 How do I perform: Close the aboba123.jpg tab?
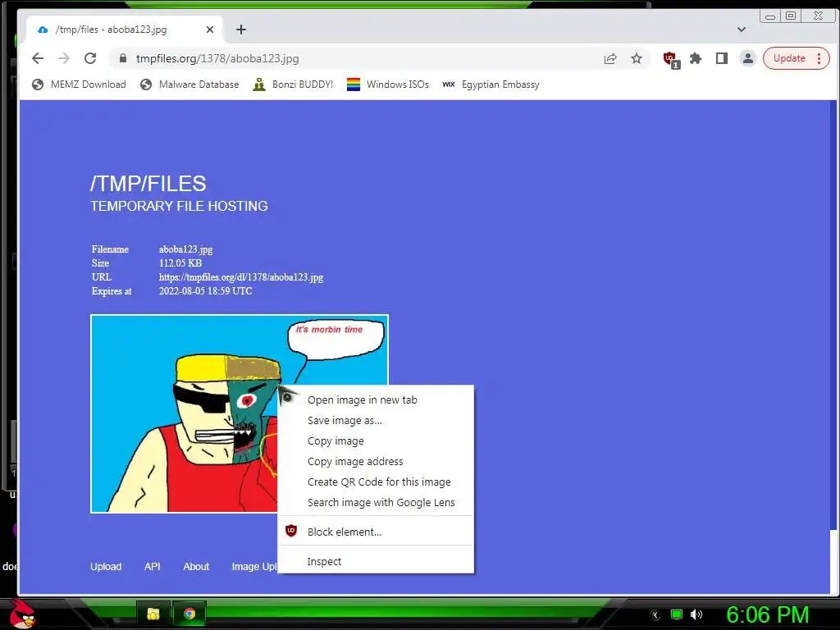(x=210, y=30)
